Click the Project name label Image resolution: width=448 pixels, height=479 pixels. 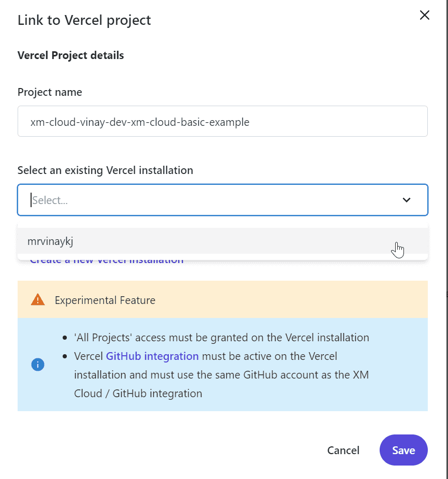tap(50, 92)
